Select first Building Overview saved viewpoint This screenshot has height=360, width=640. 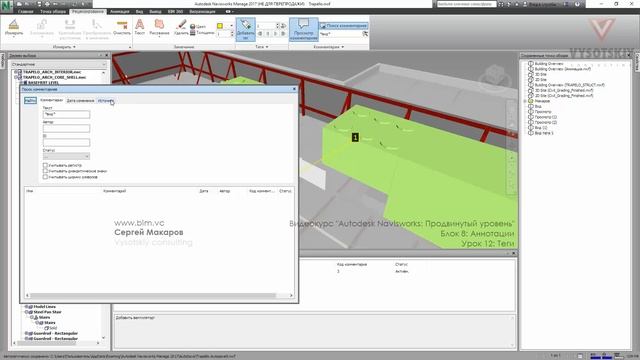(x=549, y=64)
